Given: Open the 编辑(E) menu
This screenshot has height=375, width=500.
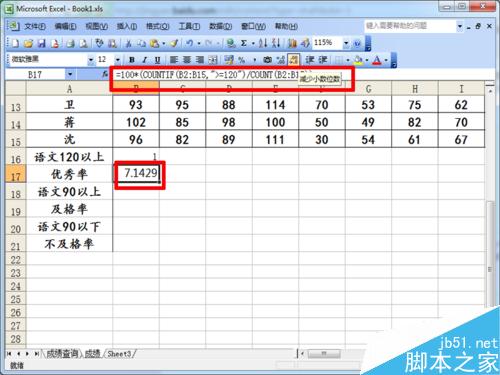Looking at the screenshot, I should [x=65, y=26].
